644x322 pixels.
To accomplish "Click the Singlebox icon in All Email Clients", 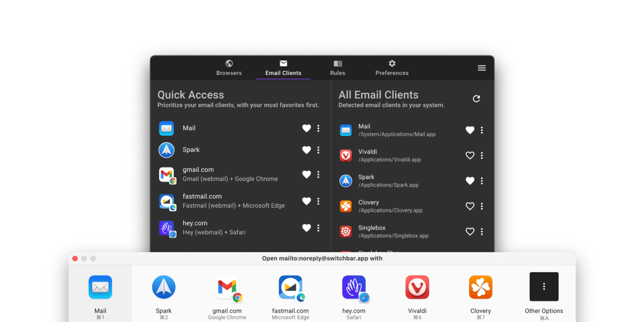I will pos(346,231).
